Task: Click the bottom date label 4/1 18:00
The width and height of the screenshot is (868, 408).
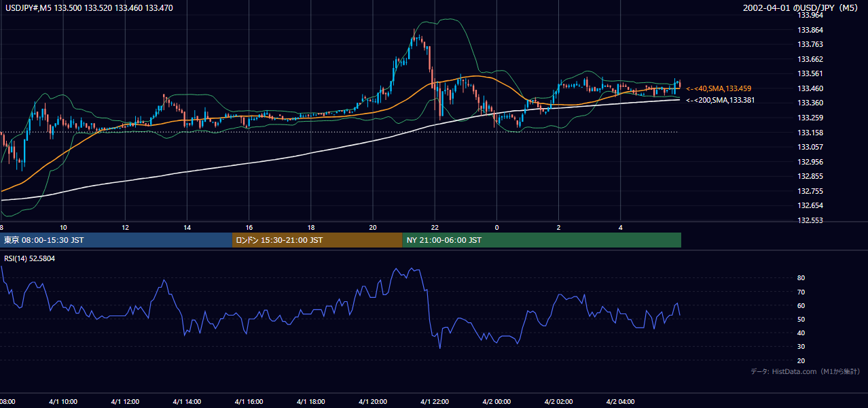Action: tap(310, 402)
